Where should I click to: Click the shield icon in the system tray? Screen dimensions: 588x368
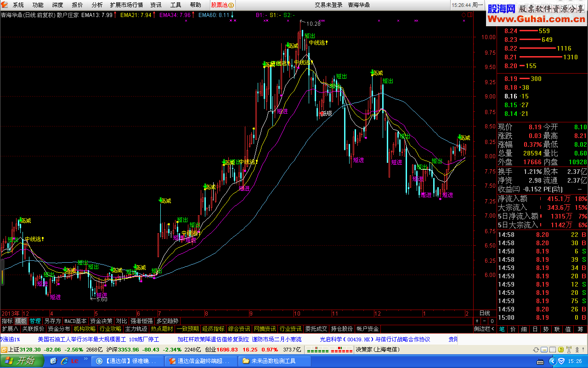(561, 361)
